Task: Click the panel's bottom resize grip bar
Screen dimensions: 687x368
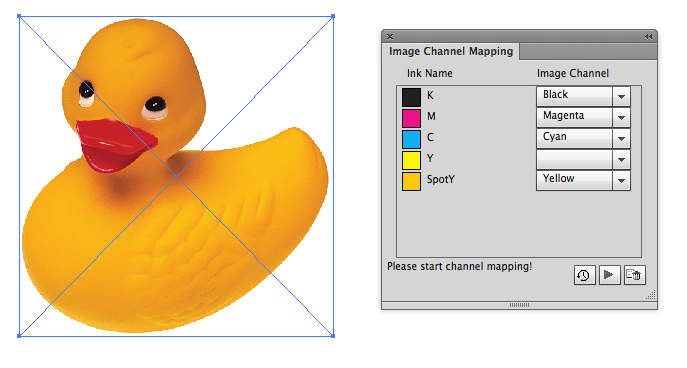Action: point(519,305)
